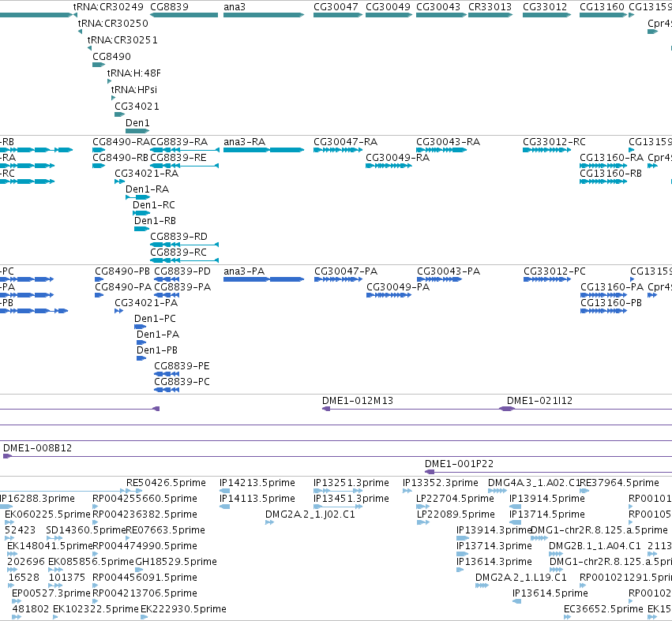Image resolution: width=672 pixels, height=621 pixels.
Task: Select the tRNA:HPsi gene label
Action: point(134,89)
